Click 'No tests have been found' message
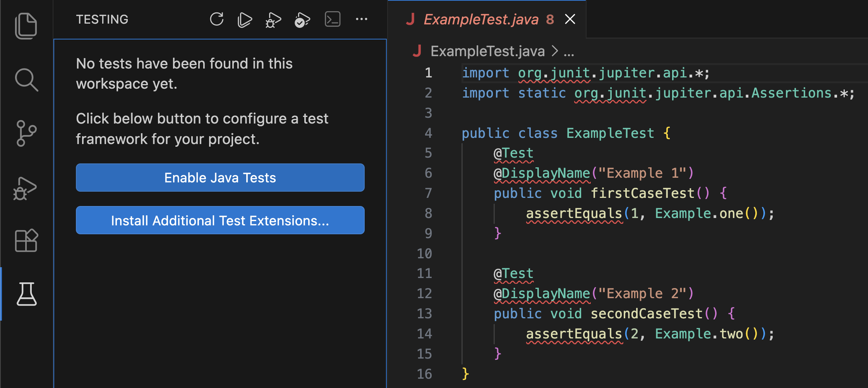This screenshot has height=388, width=868. [184, 74]
